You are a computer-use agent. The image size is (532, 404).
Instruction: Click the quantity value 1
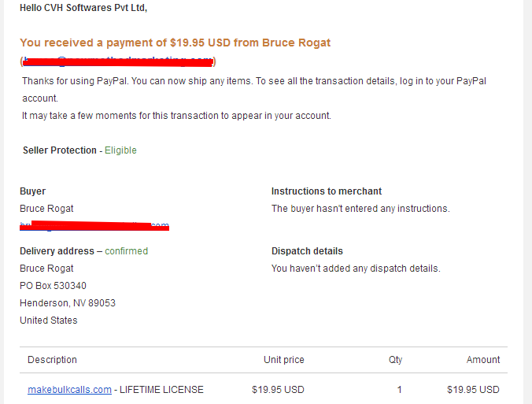click(x=399, y=389)
